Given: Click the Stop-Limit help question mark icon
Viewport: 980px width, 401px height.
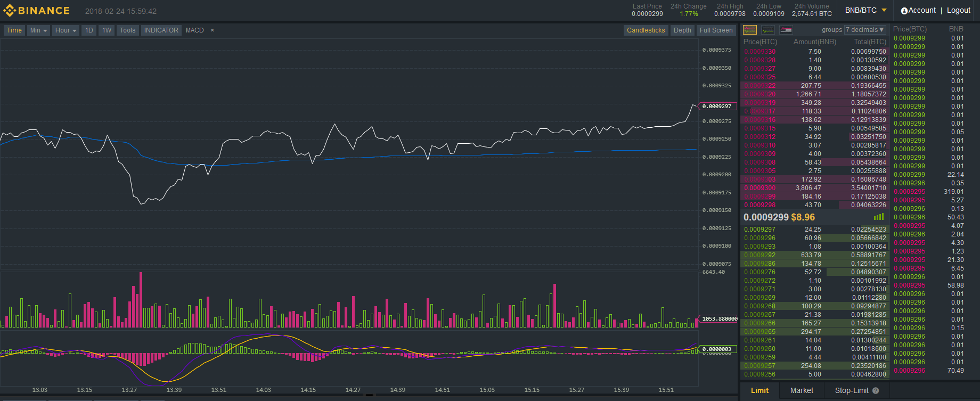Looking at the screenshot, I should (876, 391).
